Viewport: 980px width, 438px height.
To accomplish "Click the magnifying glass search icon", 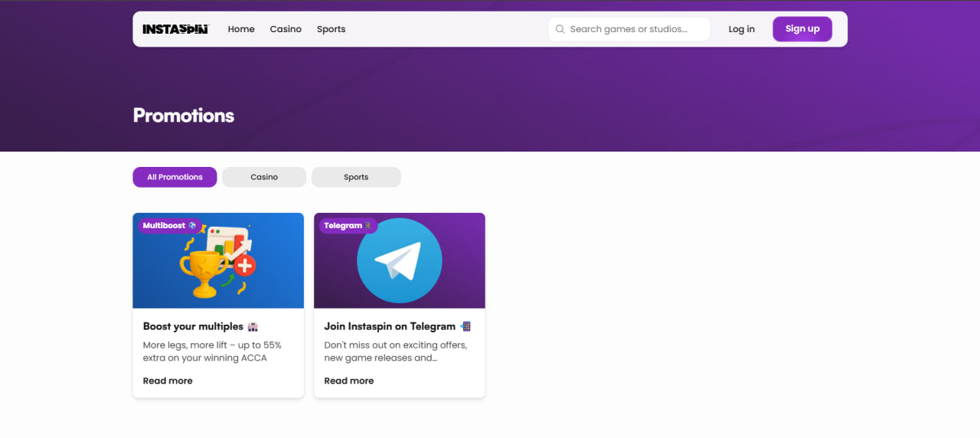I will click(560, 29).
